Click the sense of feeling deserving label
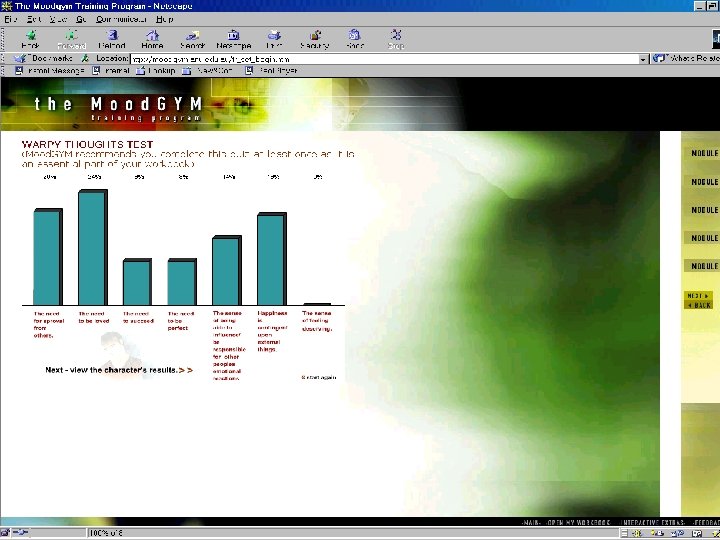The width and height of the screenshot is (720, 540). [x=316, y=321]
